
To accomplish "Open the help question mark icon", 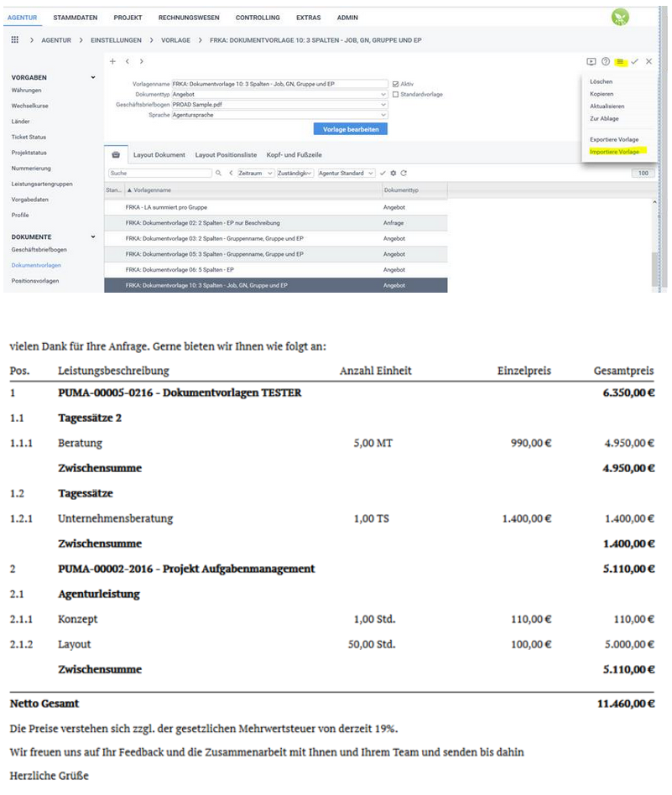I will 606,61.
